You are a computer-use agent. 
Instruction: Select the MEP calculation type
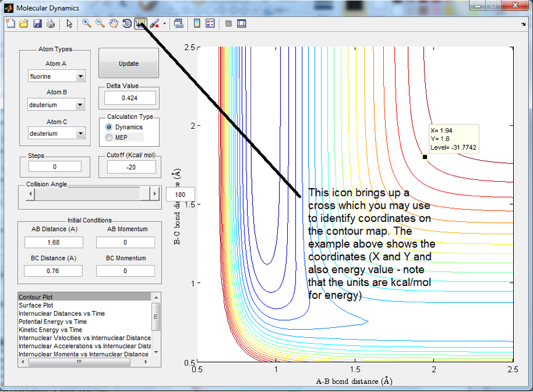coord(110,137)
